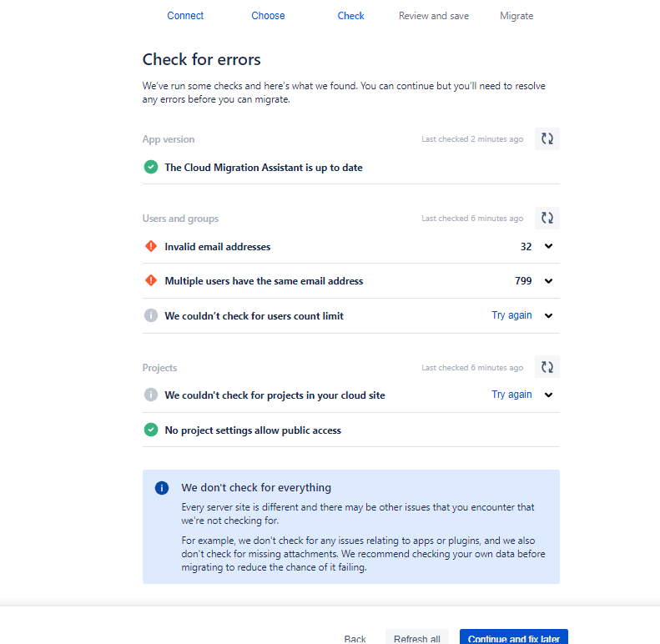Try again for projects cloud site check
This screenshot has height=644, width=660.
(511, 395)
